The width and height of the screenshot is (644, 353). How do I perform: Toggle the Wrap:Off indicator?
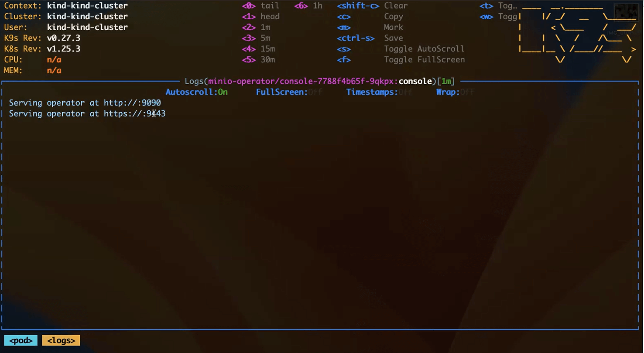(455, 92)
